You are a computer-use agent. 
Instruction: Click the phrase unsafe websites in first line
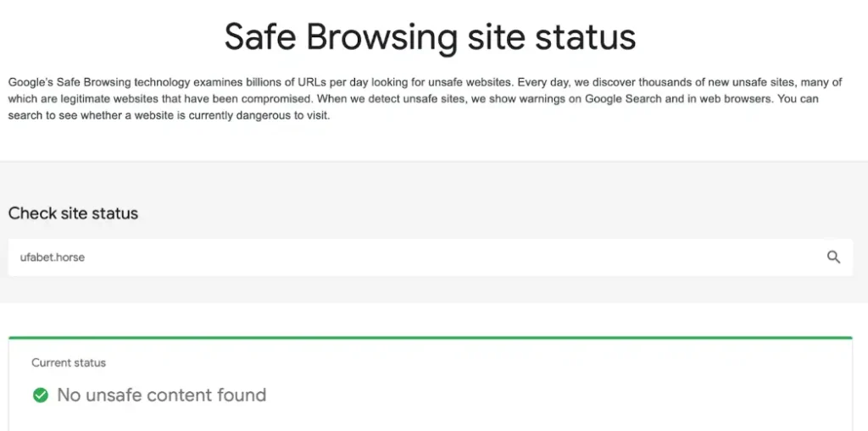[x=470, y=82]
